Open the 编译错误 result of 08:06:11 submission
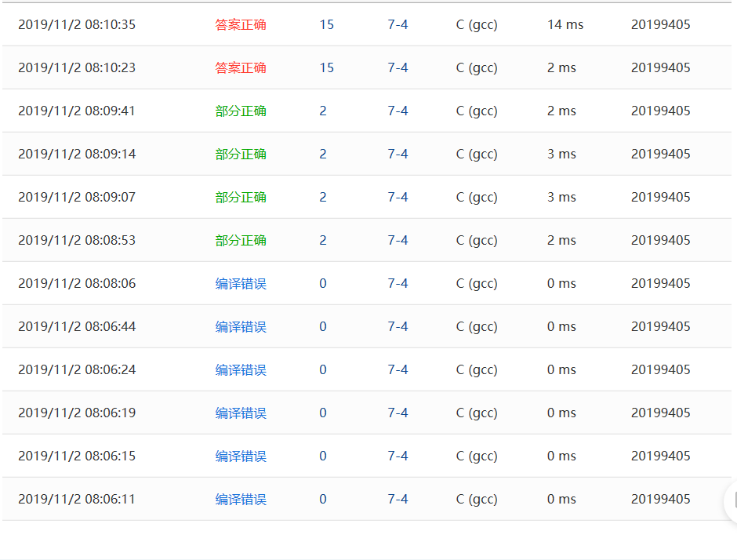Viewport: 737px width, 560px height. click(241, 499)
